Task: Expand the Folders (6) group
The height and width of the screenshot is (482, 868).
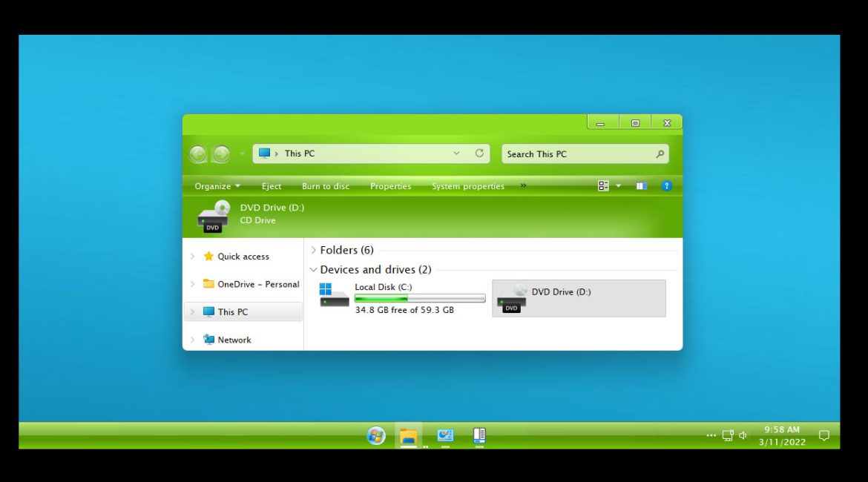Action: pos(314,251)
